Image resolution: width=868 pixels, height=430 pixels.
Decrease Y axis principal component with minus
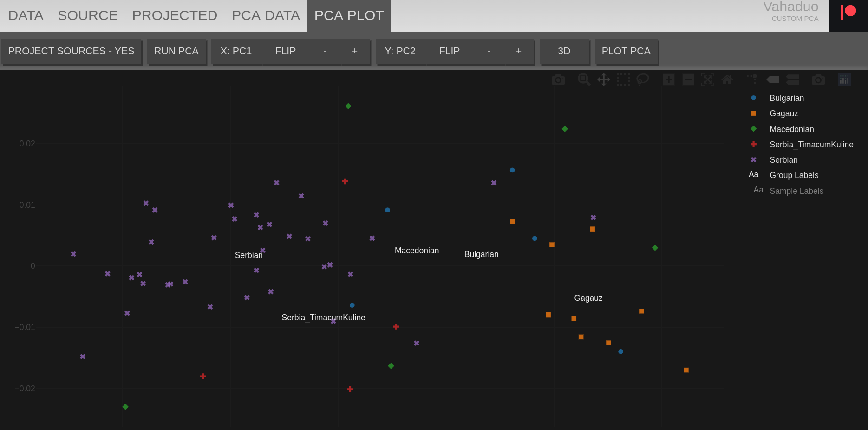pos(489,51)
